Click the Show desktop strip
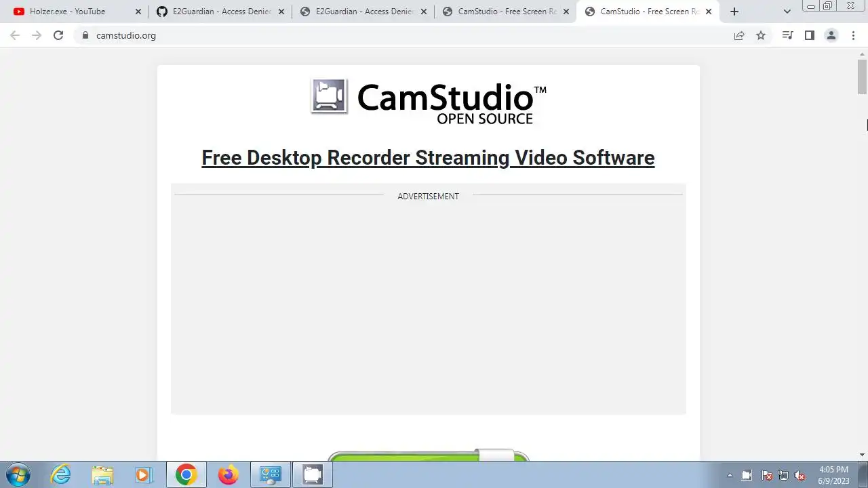 click(863, 474)
